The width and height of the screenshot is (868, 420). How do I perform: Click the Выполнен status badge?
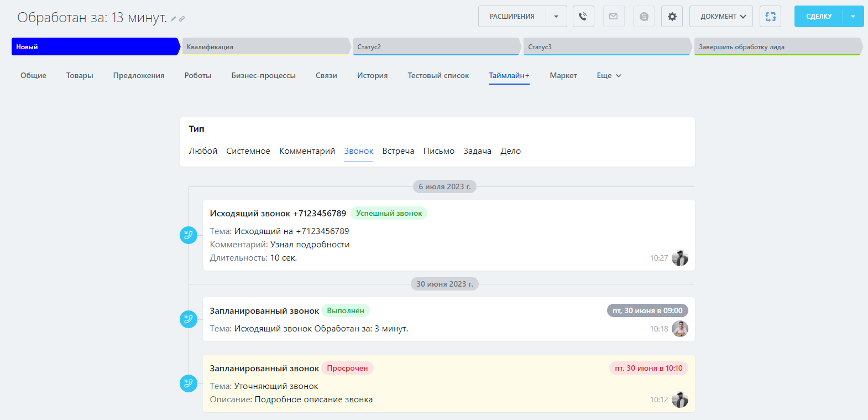(x=346, y=310)
